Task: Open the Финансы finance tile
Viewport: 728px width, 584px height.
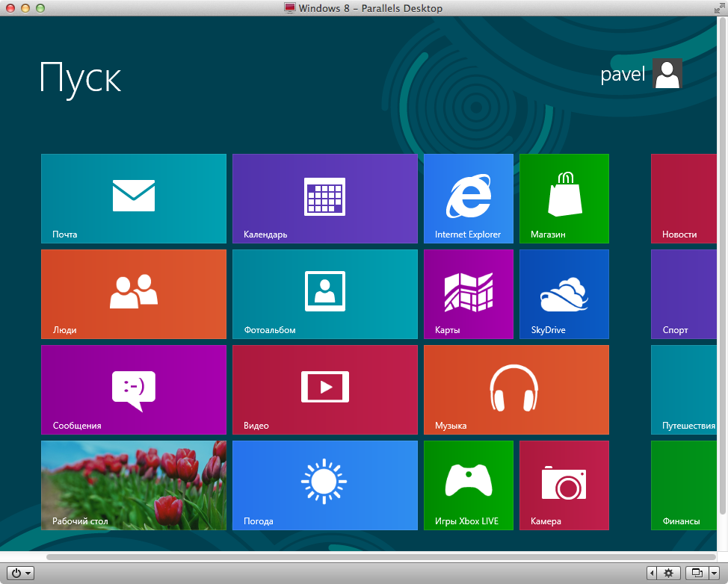Action: click(x=684, y=485)
